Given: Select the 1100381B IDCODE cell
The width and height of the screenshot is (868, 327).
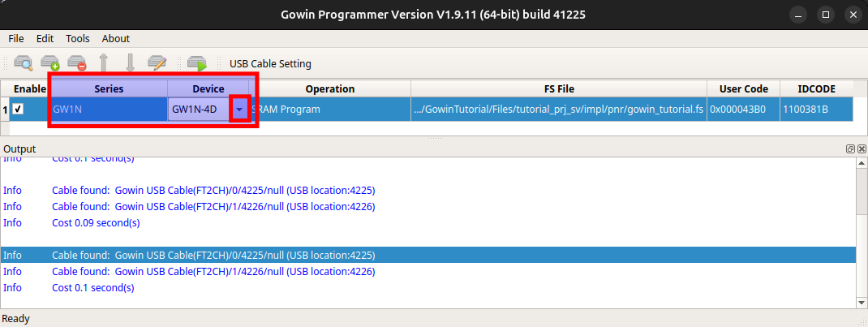Looking at the screenshot, I should (x=817, y=110).
